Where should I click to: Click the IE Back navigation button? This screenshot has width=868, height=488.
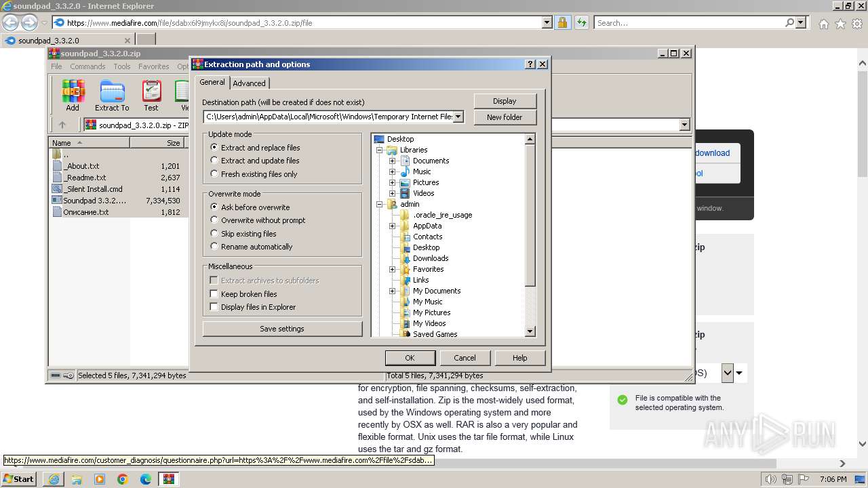tap(10, 22)
